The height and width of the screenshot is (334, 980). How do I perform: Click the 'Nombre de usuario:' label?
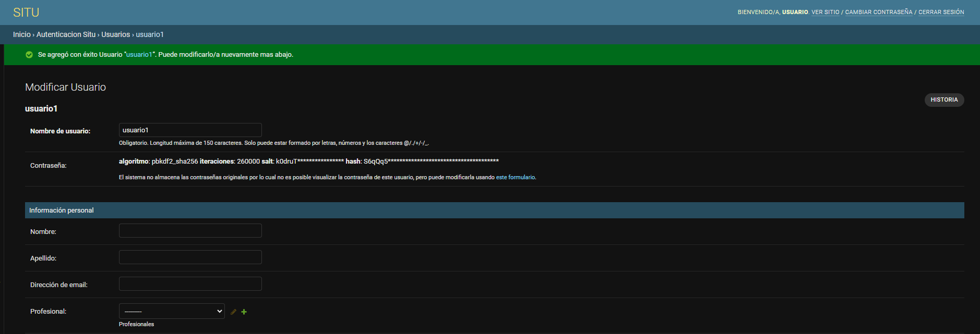click(x=60, y=131)
